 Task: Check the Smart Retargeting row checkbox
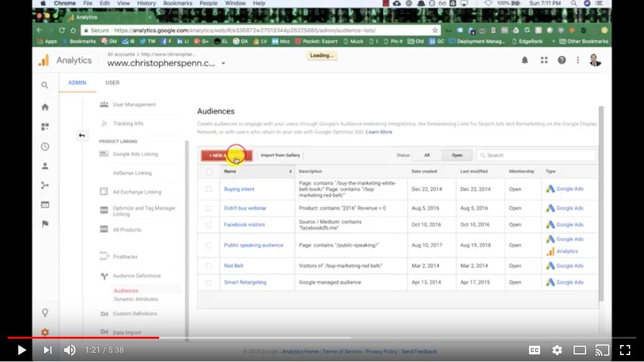coord(209,282)
